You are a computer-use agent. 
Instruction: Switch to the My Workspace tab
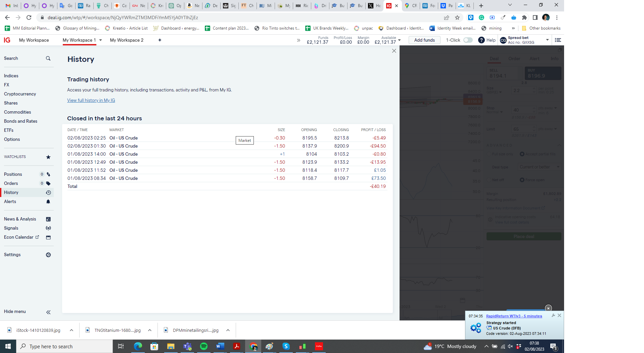click(34, 40)
